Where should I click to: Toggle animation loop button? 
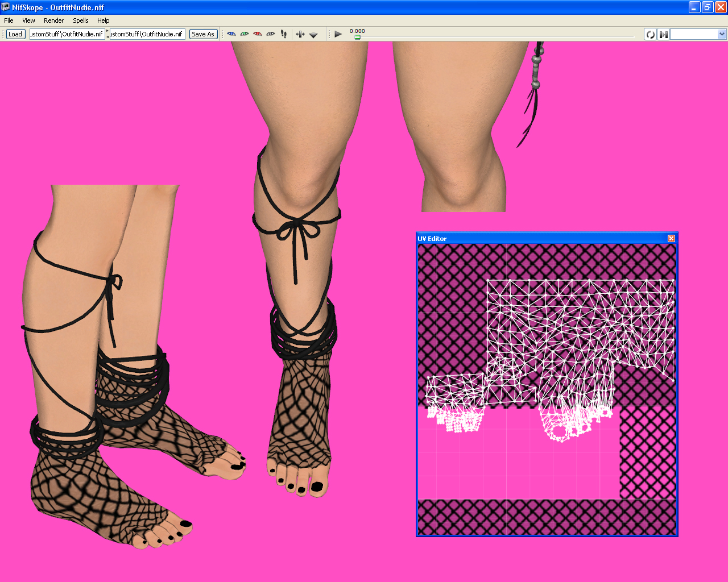650,35
